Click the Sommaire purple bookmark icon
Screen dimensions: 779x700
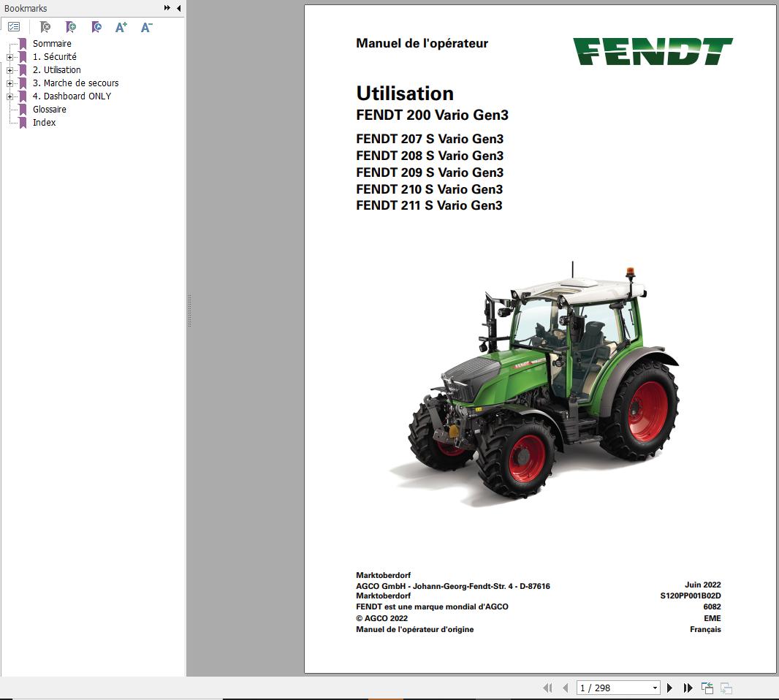[23, 44]
